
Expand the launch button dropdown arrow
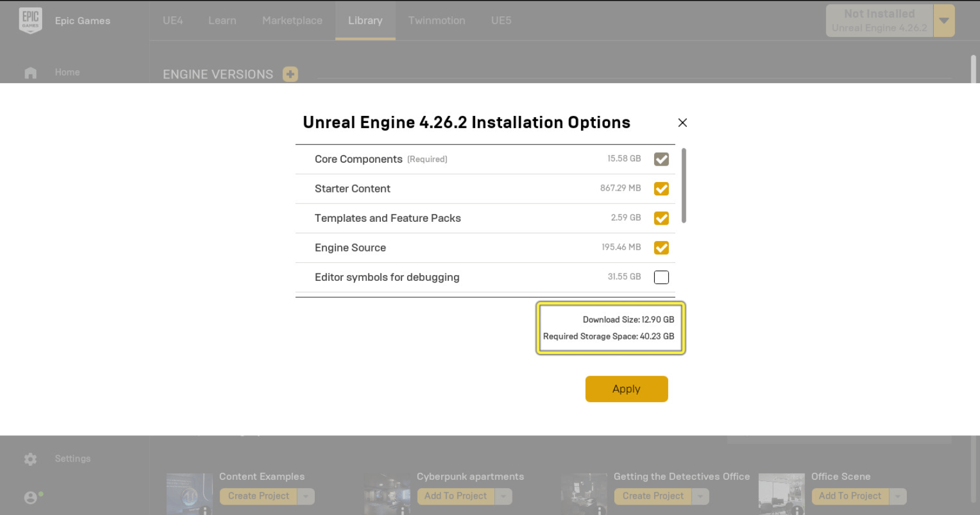click(944, 20)
